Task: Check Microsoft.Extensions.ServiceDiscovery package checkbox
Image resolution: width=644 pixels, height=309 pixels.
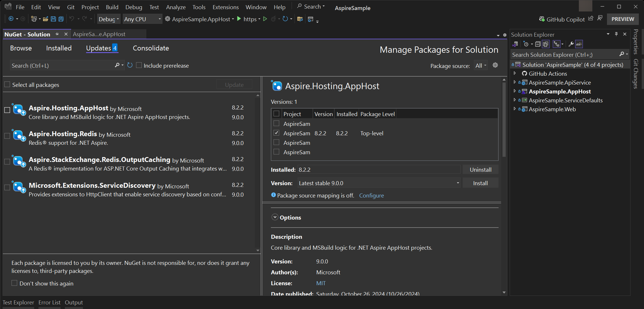Action: coord(7,187)
